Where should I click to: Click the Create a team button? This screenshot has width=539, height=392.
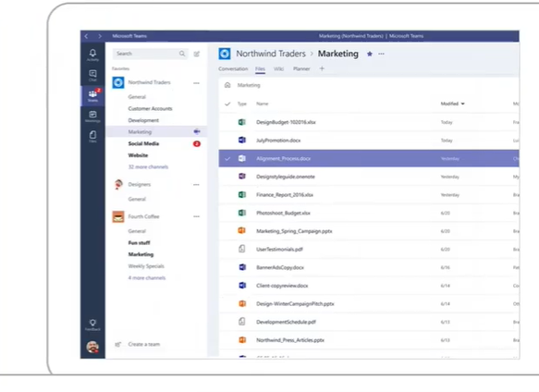pyautogui.click(x=139, y=344)
